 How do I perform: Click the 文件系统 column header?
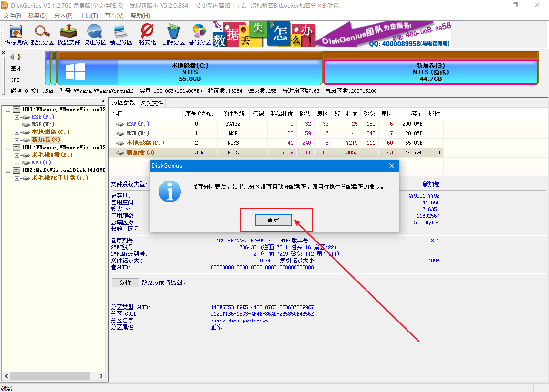tap(233, 114)
